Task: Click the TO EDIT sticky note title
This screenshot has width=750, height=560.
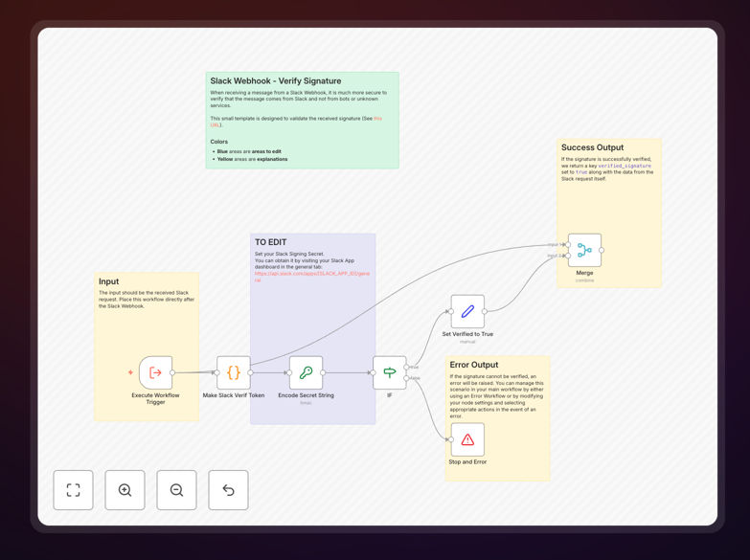Action: (x=271, y=242)
